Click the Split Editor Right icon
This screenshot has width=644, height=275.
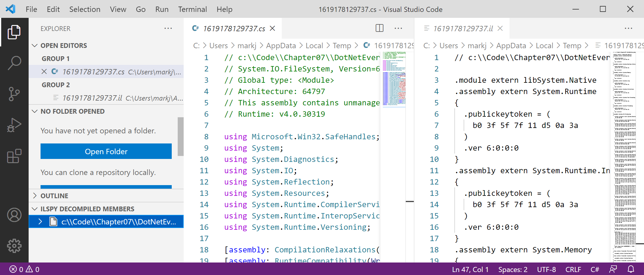coord(379,28)
